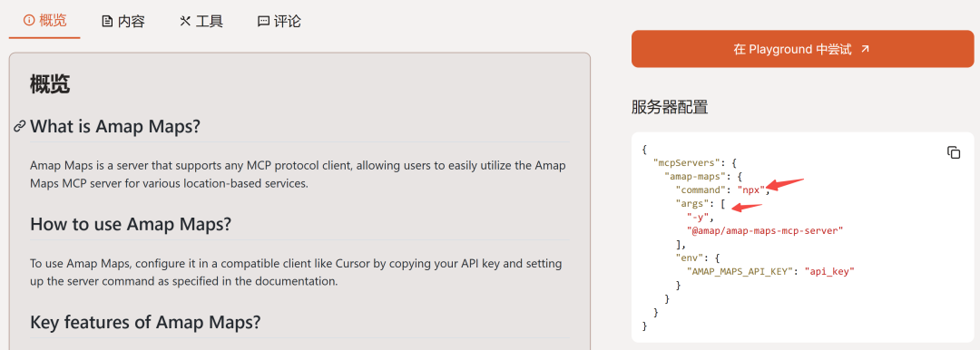Go to the 评论 tab
Image resolution: width=980 pixels, height=350 pixels.
pos(279,22)
